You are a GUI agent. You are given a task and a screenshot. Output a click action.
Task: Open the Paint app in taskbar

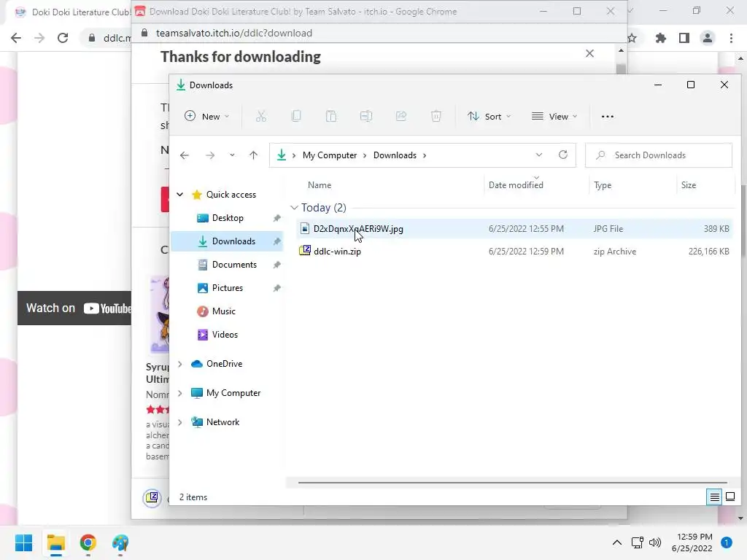120,542
